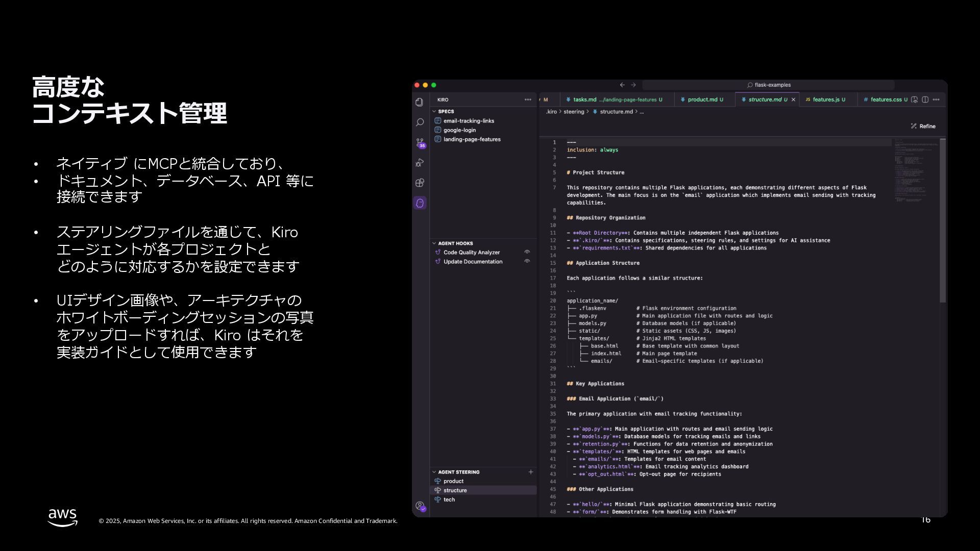Viewport: 980px width, 551px height.
Task: Select the Kiro ghost icon in activity bar
Action: coord(420,203)
